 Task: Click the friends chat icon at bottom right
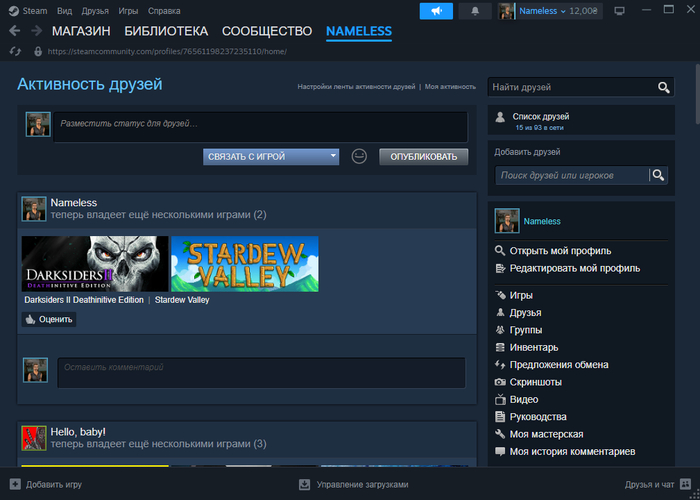point(685,484)
